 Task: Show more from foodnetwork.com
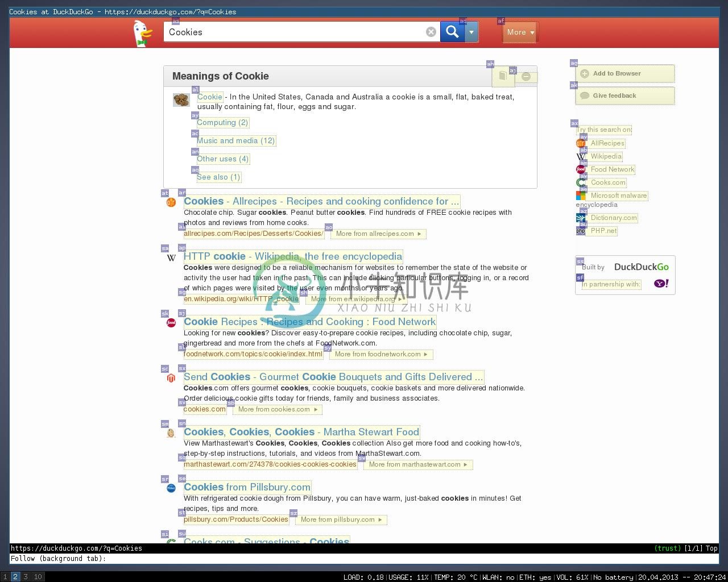381,354
